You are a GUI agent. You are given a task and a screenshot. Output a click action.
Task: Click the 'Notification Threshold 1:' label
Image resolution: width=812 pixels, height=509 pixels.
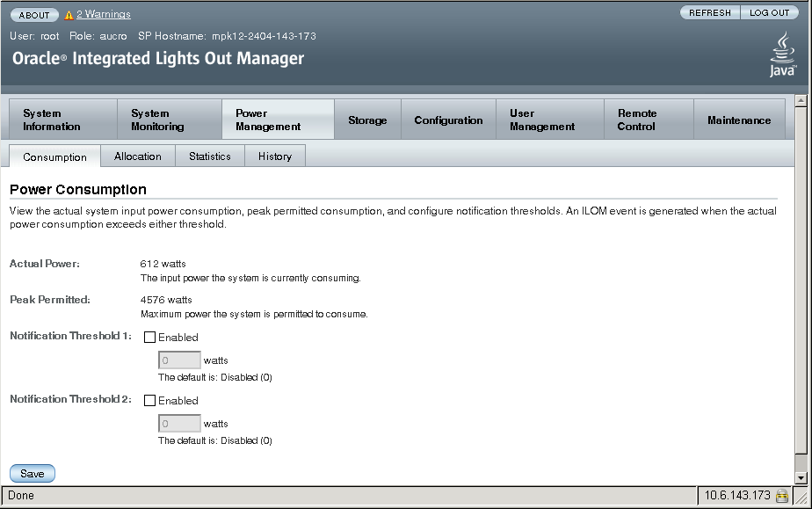tap(70, 336)
